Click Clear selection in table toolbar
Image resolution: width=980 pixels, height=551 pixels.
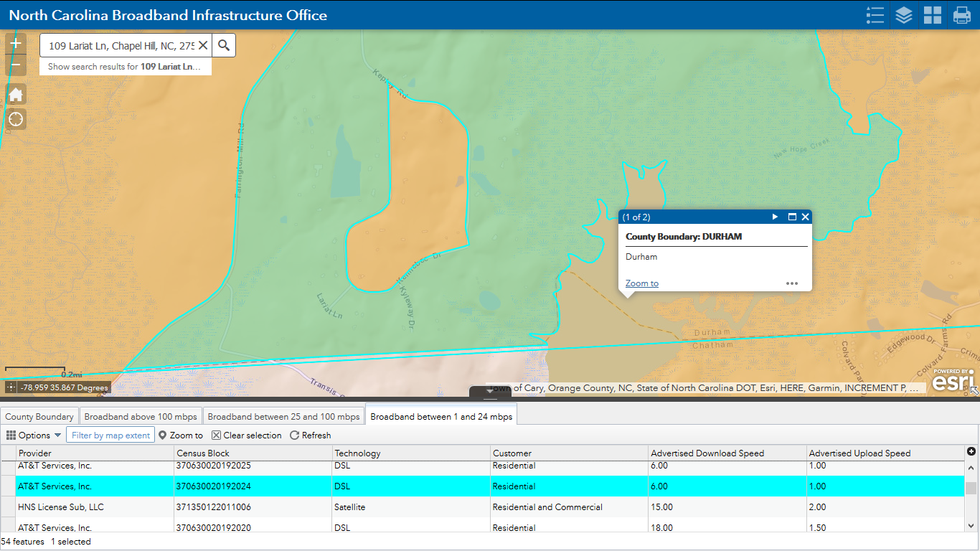246,435
